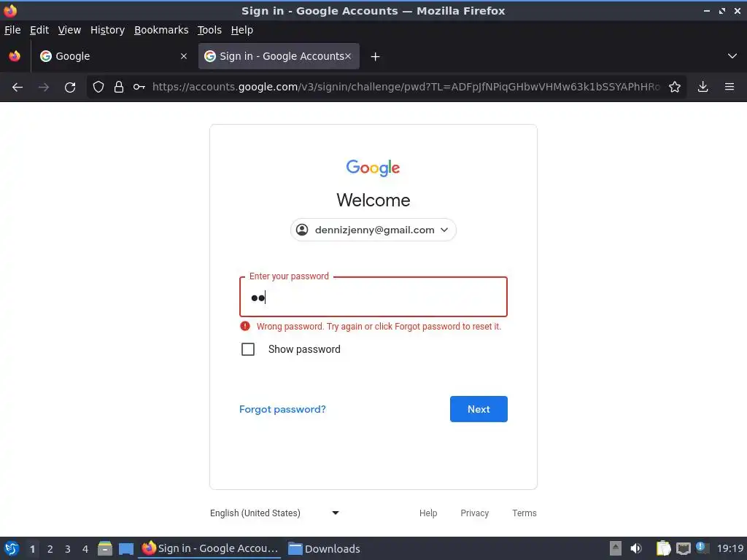
Task: Click the forward navigation arrow
Action: [44, 87]
